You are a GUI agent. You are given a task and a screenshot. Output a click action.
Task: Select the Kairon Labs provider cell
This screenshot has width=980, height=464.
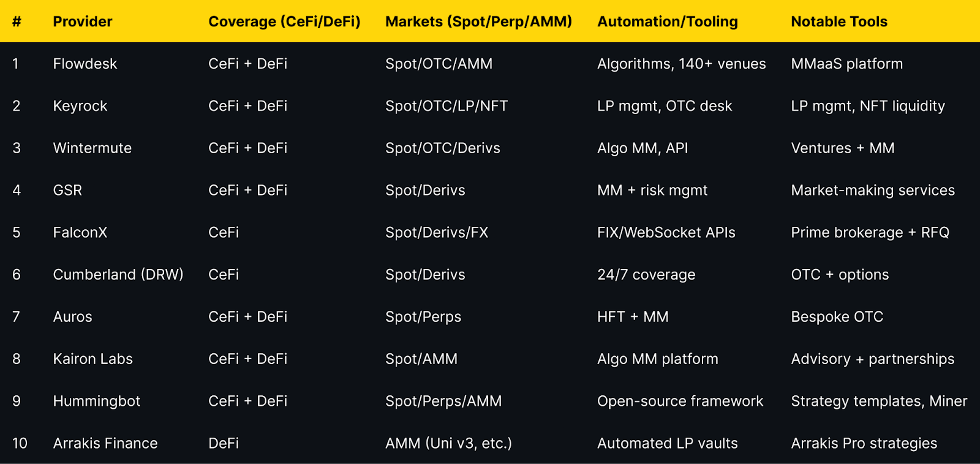pos(93,359)
